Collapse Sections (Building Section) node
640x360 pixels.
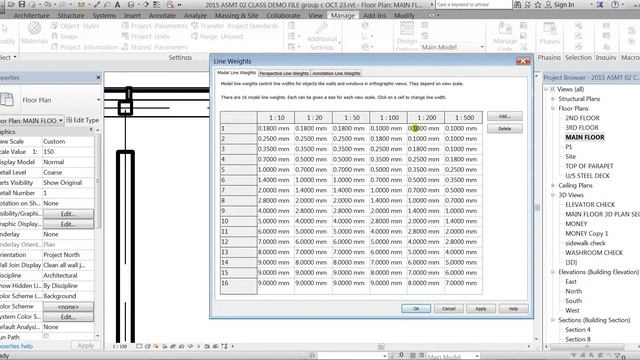553,320
